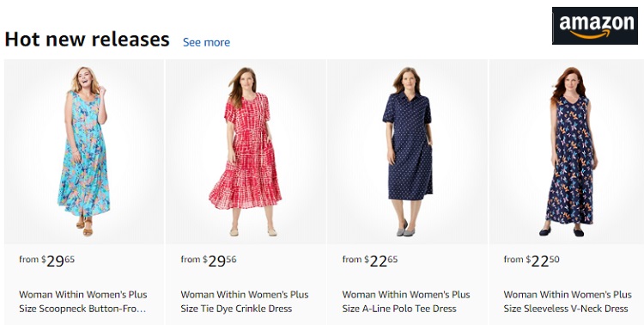This screenshot has height=325, width=644.
Task: Select the from $29.56 price
Action: (x=209, y=261)
